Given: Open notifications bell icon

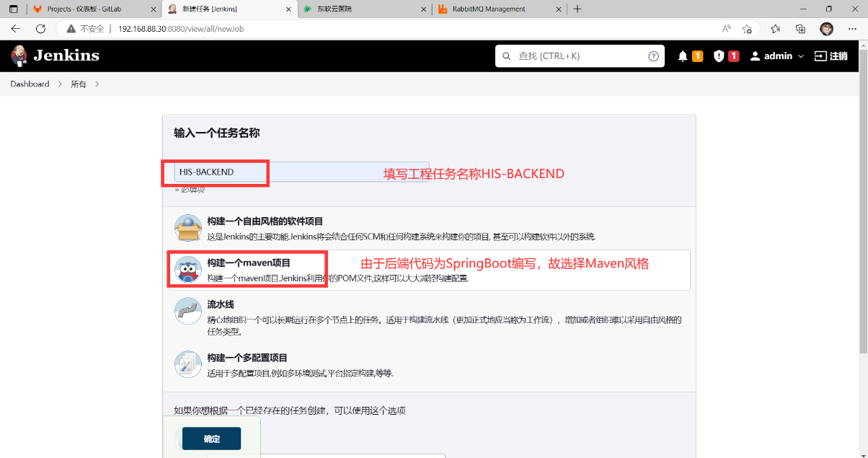Looking at the screenshot, I should tap(683, 56).
